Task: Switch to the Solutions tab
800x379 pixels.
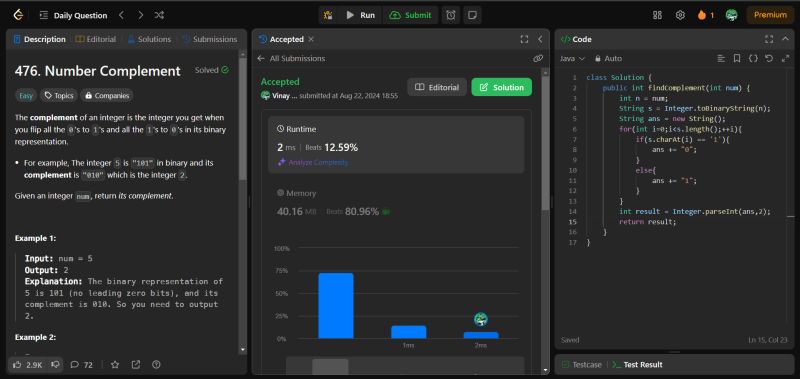Action: point(149,39)
